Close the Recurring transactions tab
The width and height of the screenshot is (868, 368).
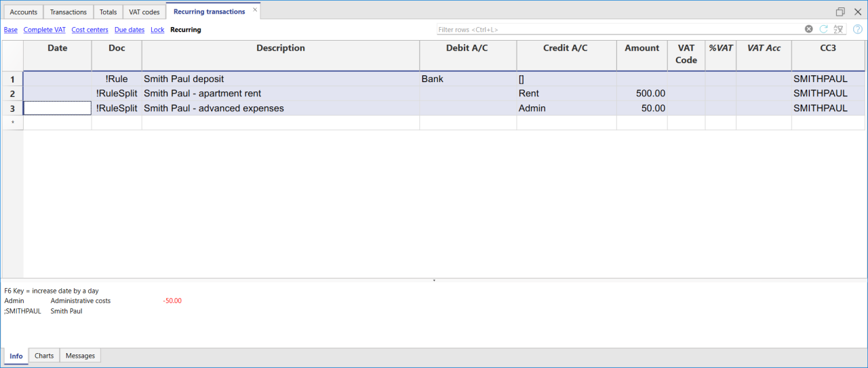pyautogui.click(x=255, y=10)
